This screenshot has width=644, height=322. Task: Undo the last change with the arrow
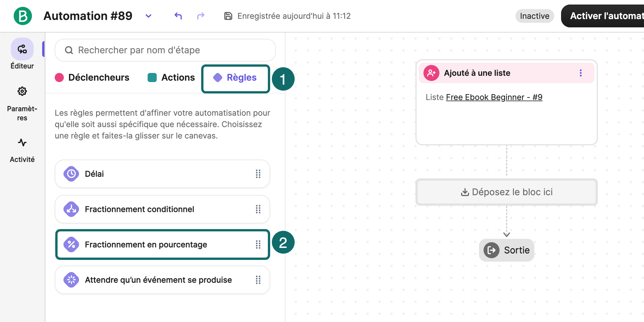point(178,16)
